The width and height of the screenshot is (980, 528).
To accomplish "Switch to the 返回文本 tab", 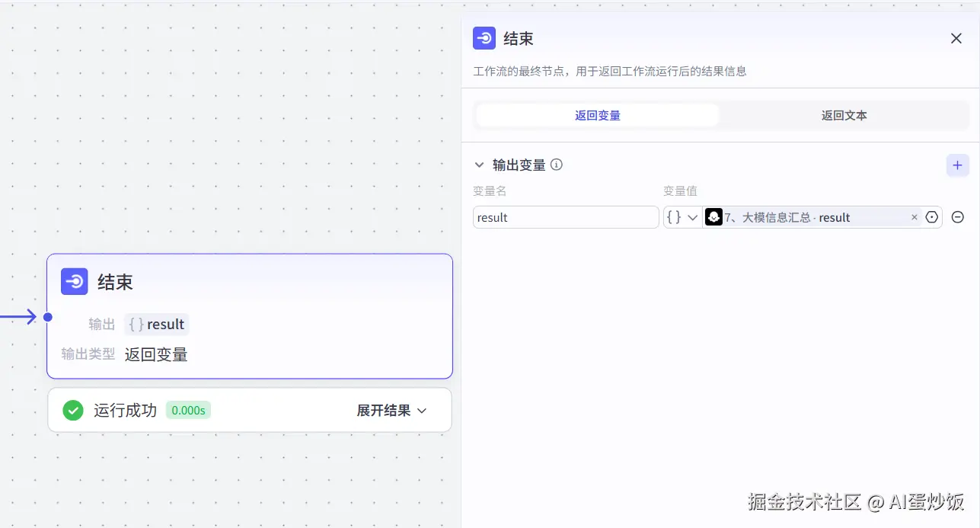I will click(844, 116).
